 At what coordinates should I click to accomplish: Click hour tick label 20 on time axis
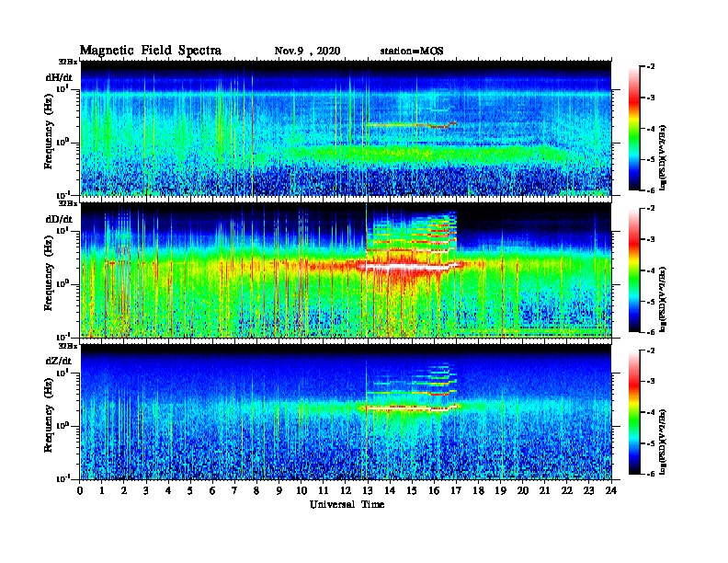click(523, 490)
